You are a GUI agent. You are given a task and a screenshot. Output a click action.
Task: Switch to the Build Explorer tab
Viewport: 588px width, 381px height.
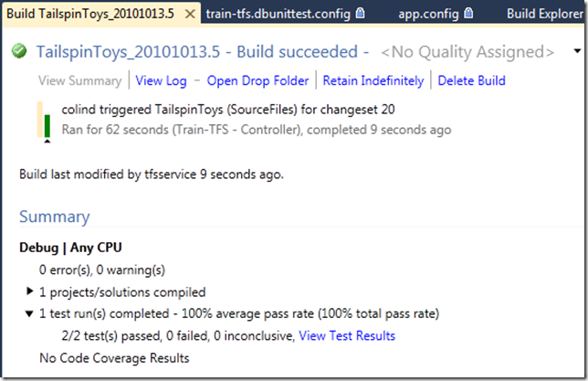pos(545,14)
